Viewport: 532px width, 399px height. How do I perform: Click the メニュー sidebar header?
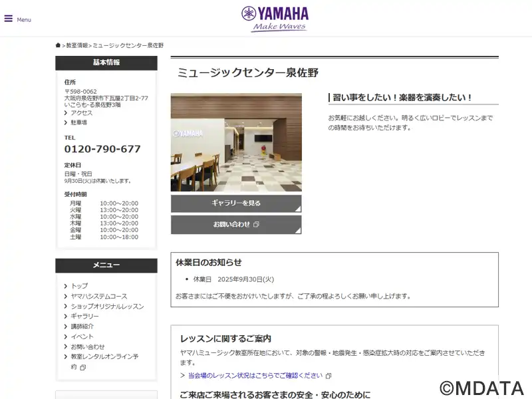coord(106,265)
